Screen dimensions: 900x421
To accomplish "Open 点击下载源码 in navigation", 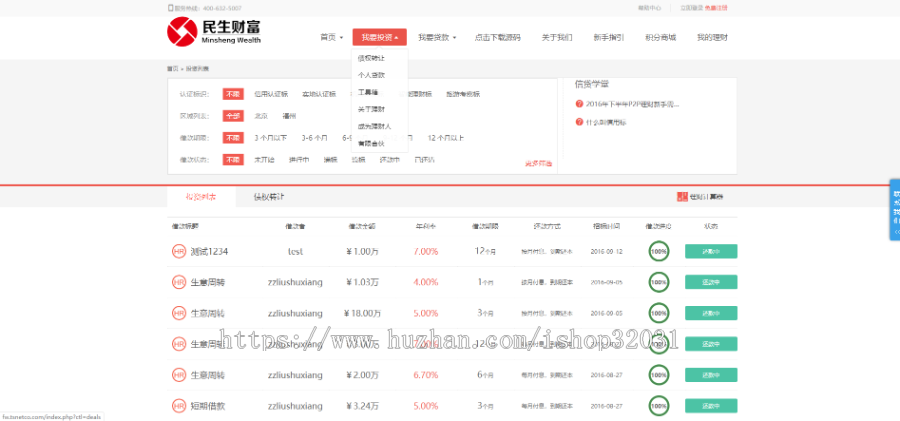I will [498, 37].
